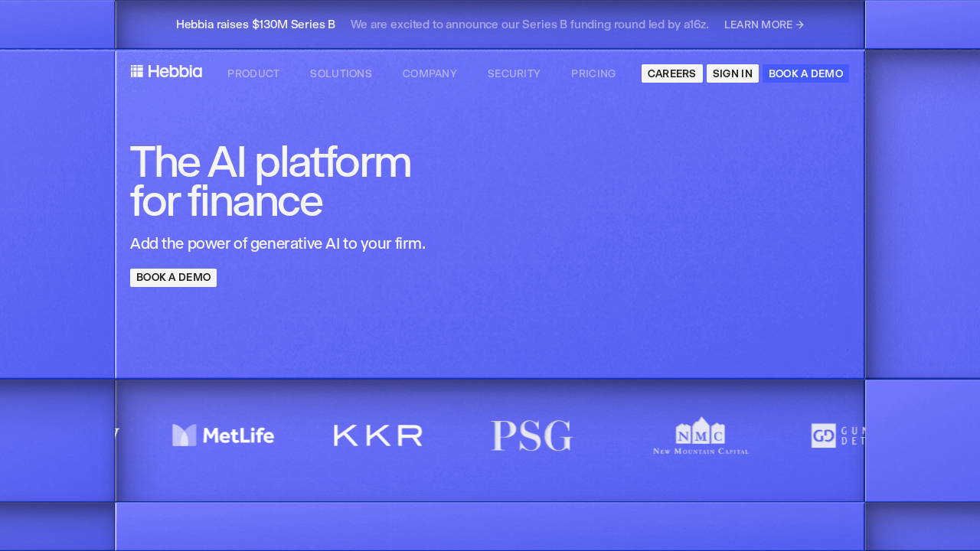
Task: Click Book a Demo below the hero tagline
Action: tap(173, 278)
